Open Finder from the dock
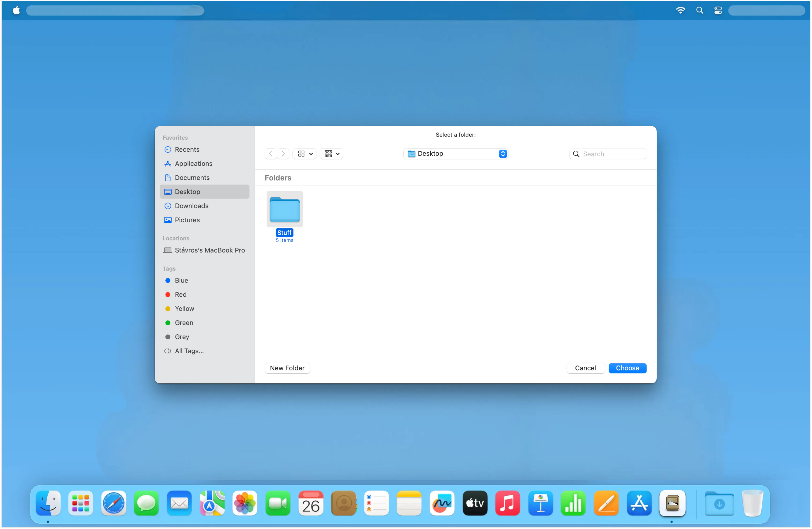 click(x=48, y=503)
